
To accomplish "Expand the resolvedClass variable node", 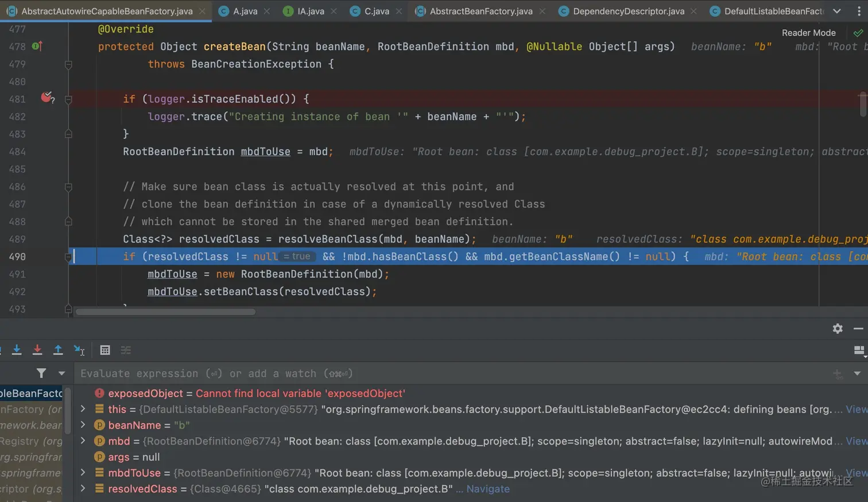I will [83, 489].
